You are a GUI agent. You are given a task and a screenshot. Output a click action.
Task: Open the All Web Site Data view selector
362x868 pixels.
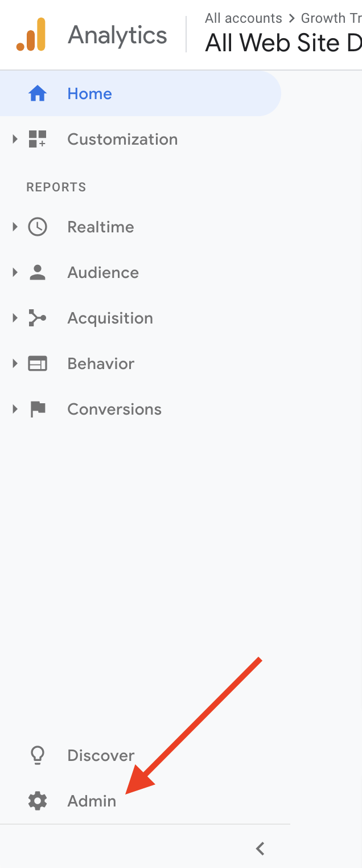[283, 43]
